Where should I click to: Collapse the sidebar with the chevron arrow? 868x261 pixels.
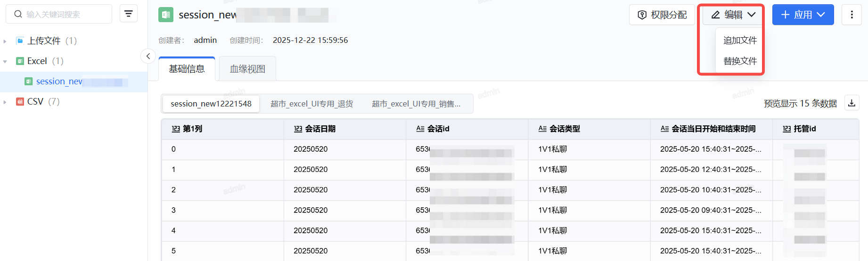(148, 57)
